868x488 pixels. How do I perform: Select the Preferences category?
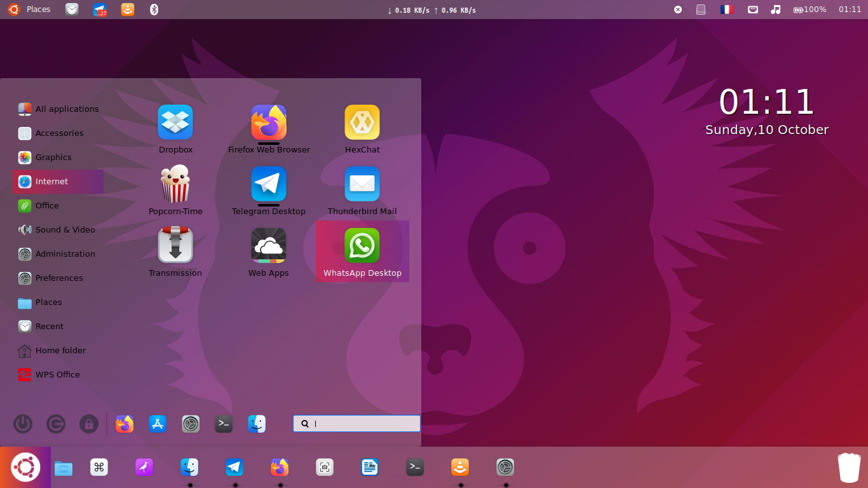point(58,278)
